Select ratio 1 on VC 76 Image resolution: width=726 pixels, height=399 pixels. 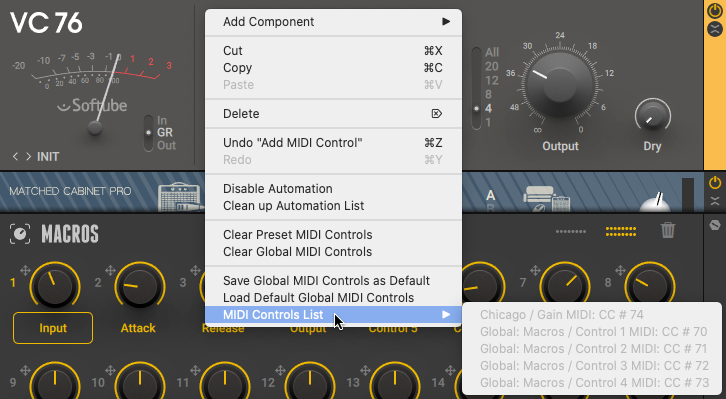coord(488,123)
